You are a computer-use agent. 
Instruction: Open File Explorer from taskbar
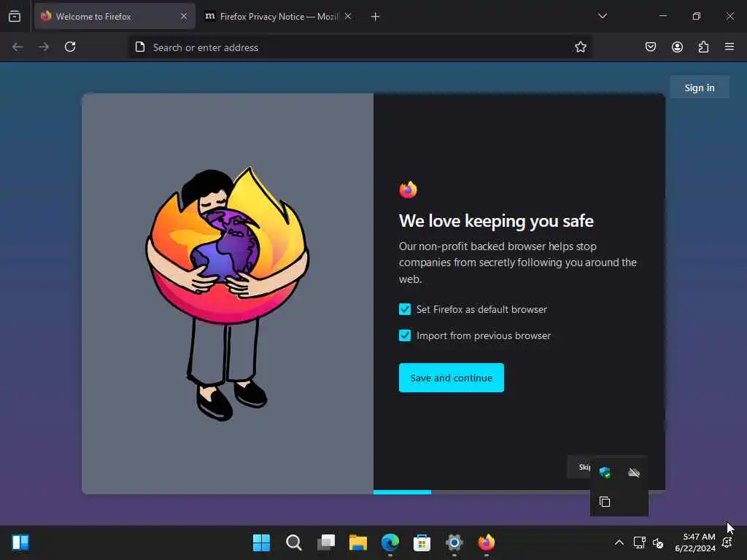[x=357, y=542]
